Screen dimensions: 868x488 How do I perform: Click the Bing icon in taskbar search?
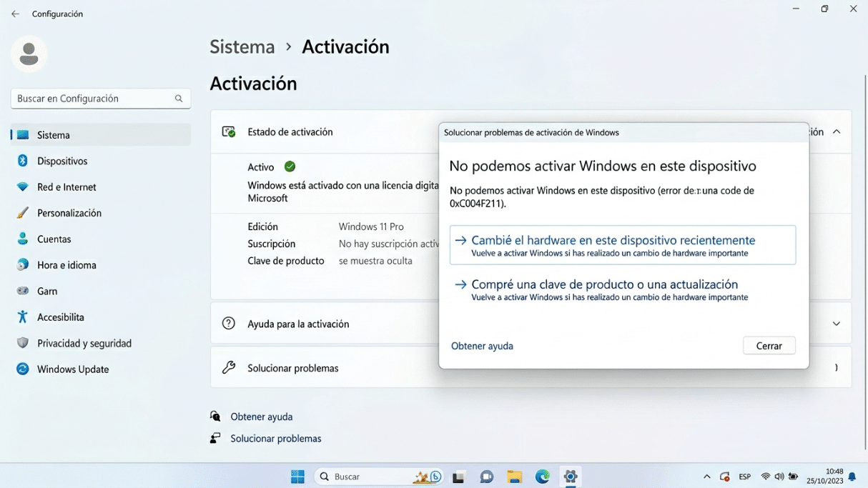tap(435, 477)
